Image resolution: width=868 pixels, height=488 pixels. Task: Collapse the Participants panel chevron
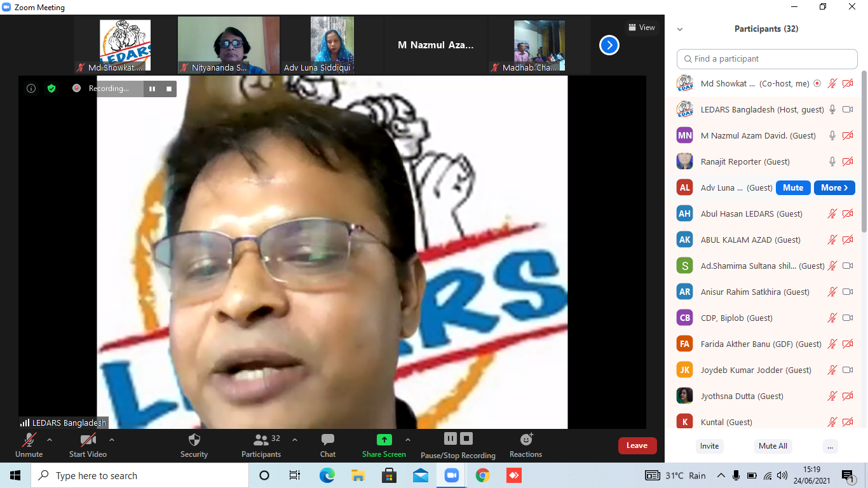pos(680,29)
